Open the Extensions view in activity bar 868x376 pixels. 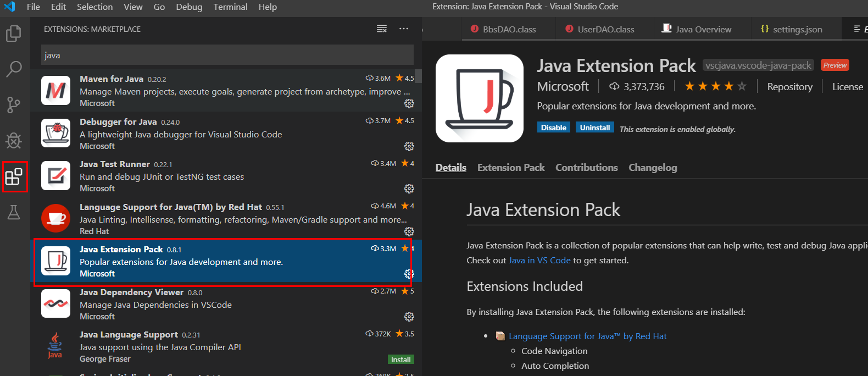(14, 176)
